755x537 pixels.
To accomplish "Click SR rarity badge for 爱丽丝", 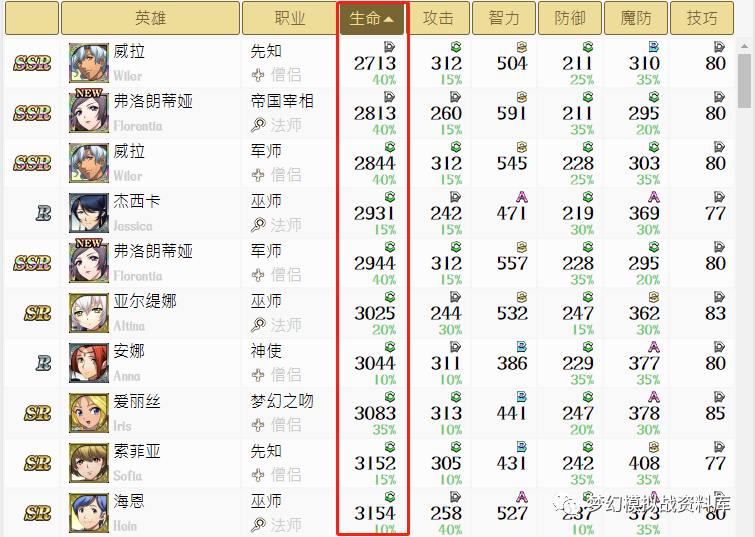I will (x=38, y=413).
